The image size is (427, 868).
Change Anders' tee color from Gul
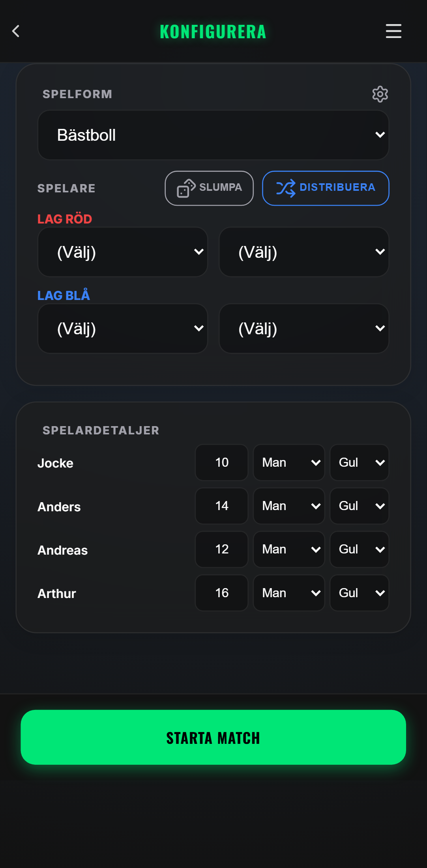[x=360, y=506]
